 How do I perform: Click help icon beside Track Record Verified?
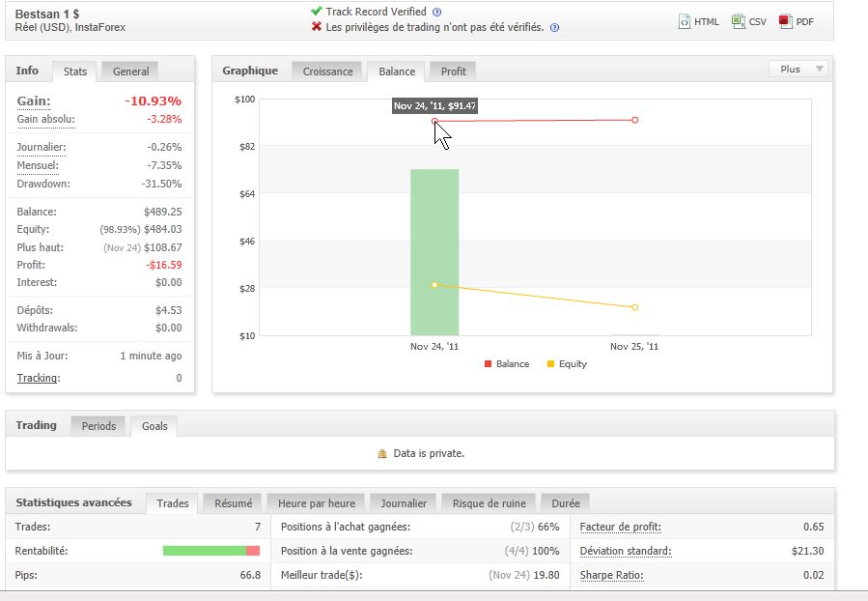(x=437, y=13)
